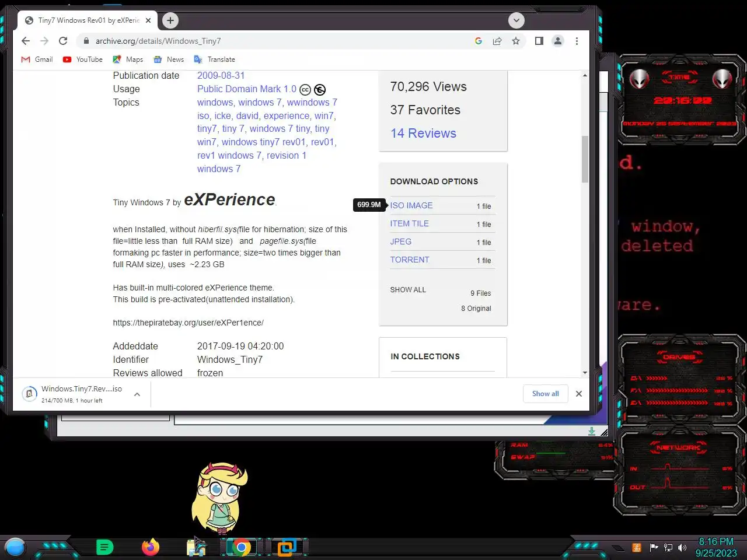747x560 pixels.
Task: Open the 14 Reviews link
Action: [423, 133]
